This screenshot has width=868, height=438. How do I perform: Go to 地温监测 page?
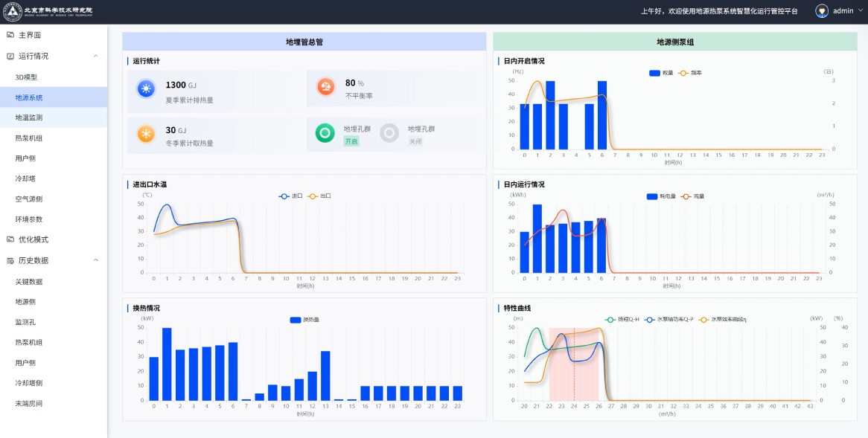pyautogui.click(x=29, y=117)
